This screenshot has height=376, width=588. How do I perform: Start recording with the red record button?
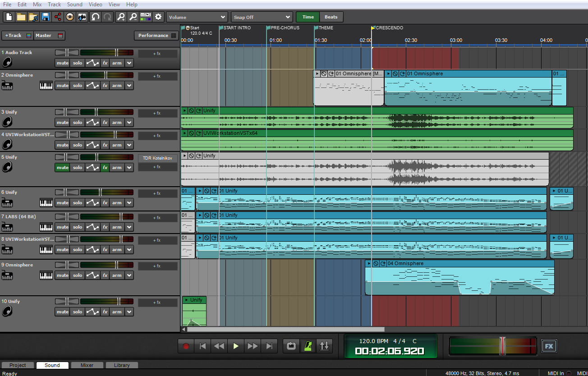click(186, 346)
